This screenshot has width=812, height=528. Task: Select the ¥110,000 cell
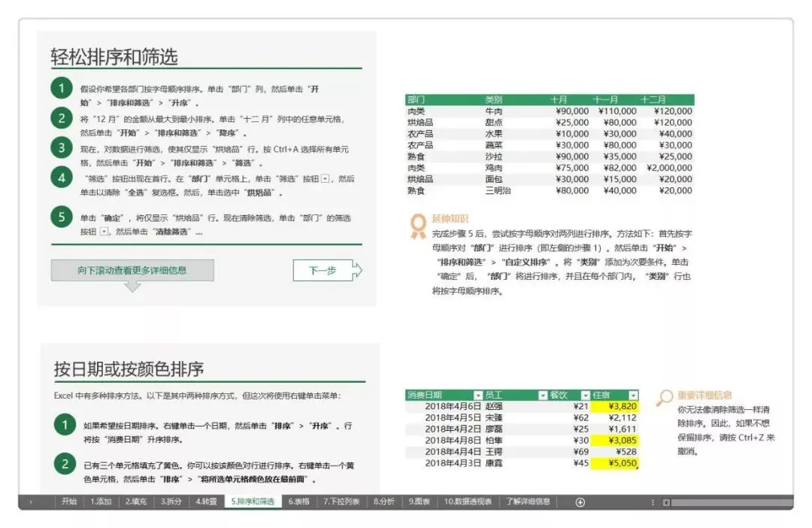click(x=615, y=111)
